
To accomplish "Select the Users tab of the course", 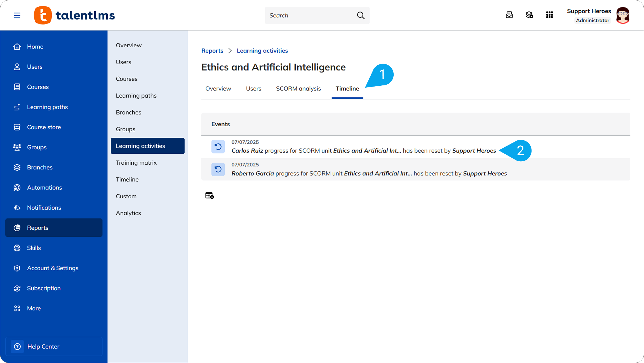I will coord(253,89).
